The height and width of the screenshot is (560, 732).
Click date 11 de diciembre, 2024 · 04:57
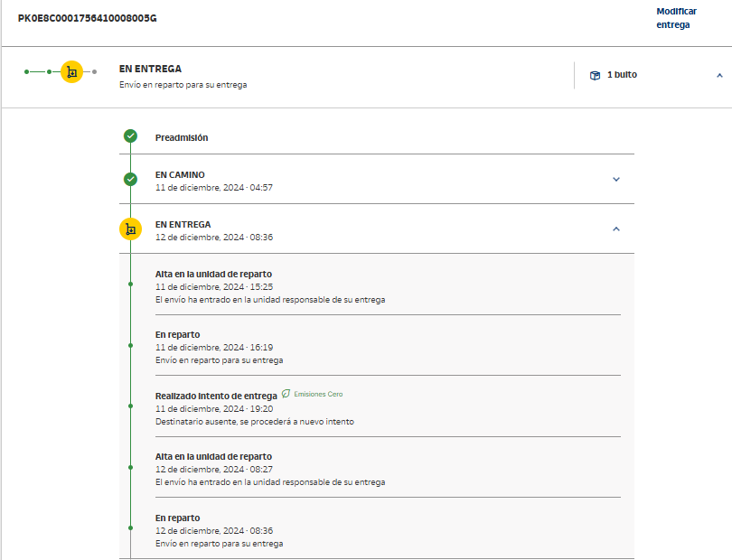[x=214, y=188]
